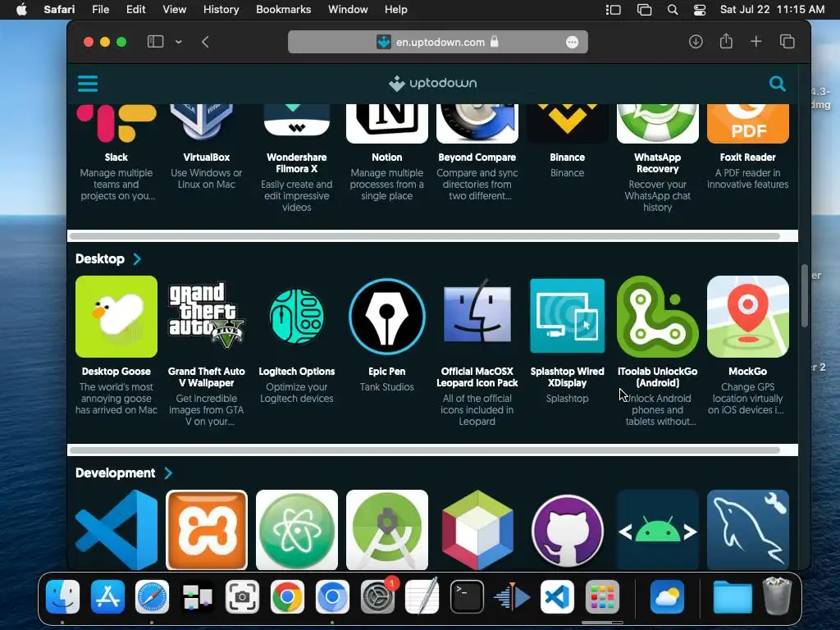Open Splashtop Wired XDisplay icon
The image size is (840, 630).
click(x=568, y=317)
